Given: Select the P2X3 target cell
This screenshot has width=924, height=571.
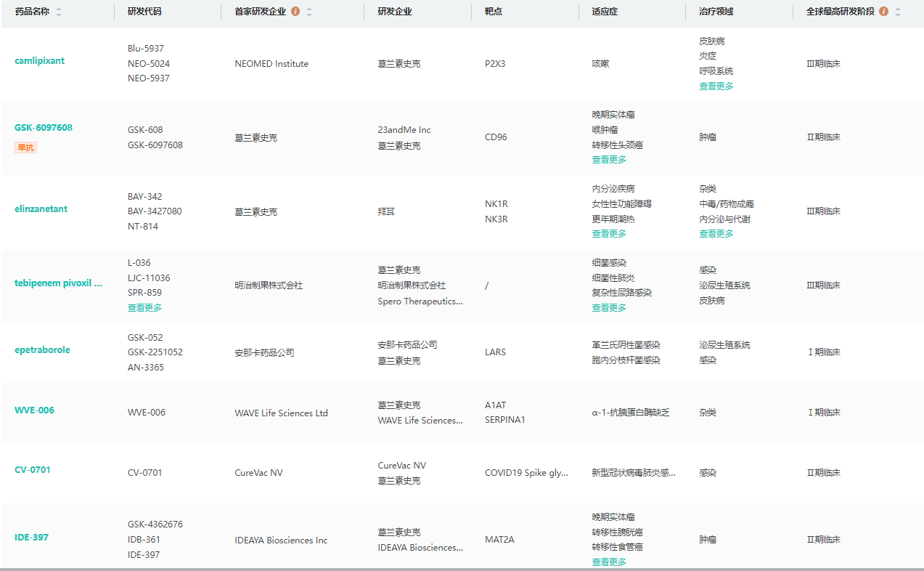Looking at the screenshot, I should coord(495,63).
